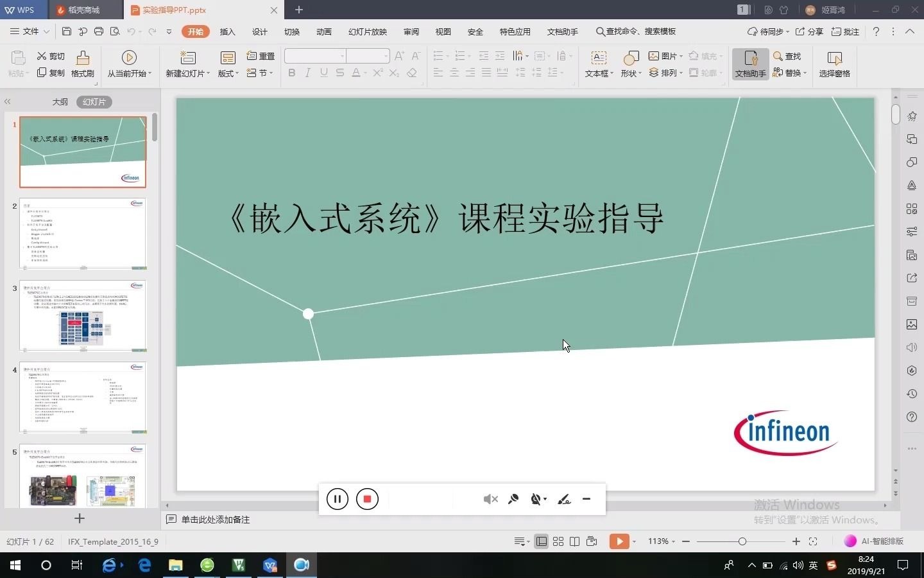Open the File (文件) menu dropdown
The image size is (924, 578).
pos(30,31)
